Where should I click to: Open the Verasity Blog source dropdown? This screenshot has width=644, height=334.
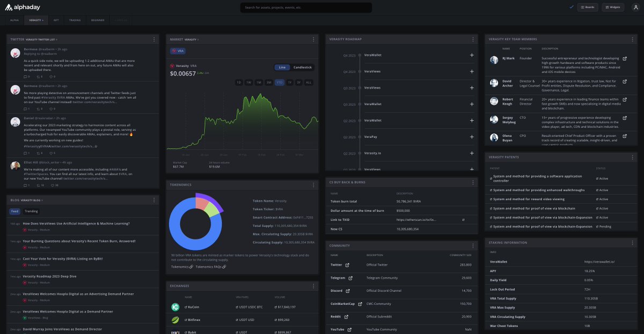coord(32,200)
